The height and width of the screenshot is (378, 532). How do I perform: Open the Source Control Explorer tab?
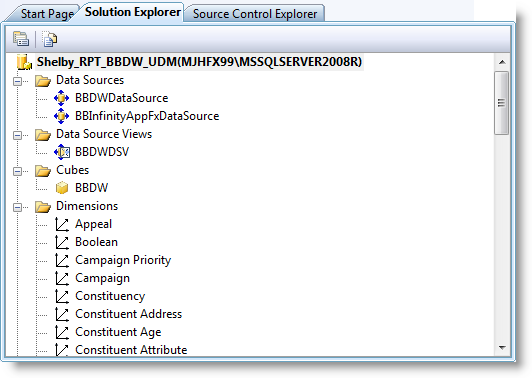click(255, 14)
